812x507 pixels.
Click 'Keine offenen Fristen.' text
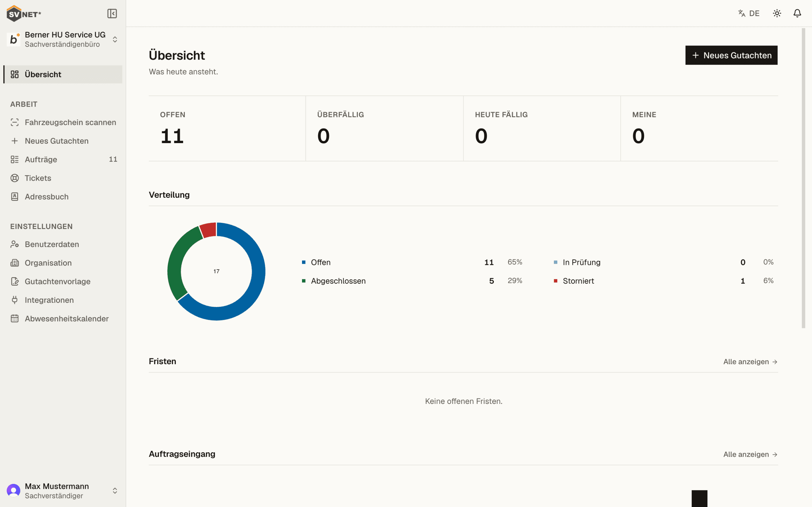point(463,401)
